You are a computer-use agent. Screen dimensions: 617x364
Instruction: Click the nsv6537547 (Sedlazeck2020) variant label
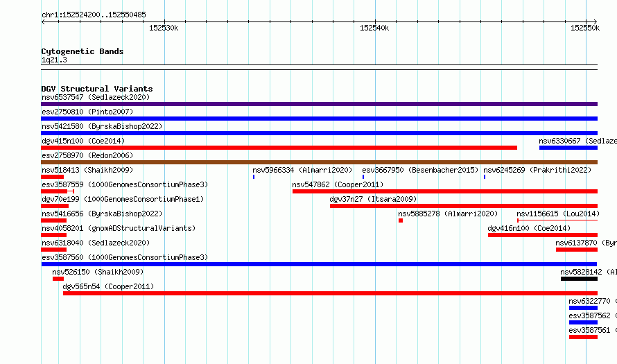[96, 97]
